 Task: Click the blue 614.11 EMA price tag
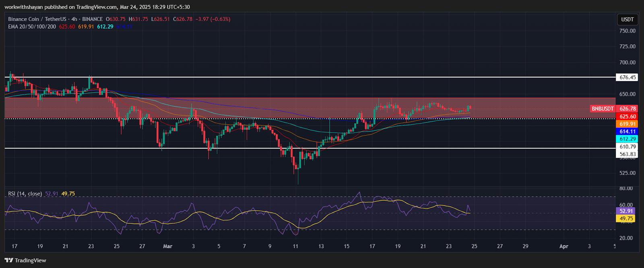point(627,132)
